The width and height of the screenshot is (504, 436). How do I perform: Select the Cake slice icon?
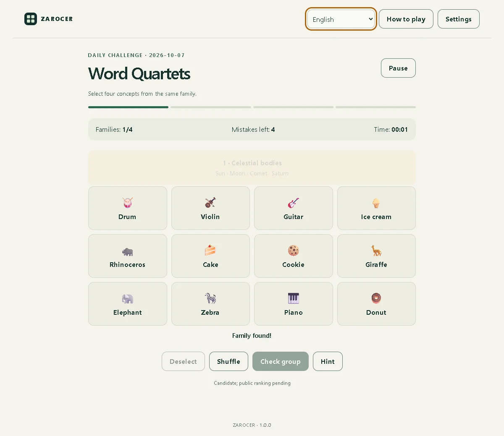tap(210, 251)
